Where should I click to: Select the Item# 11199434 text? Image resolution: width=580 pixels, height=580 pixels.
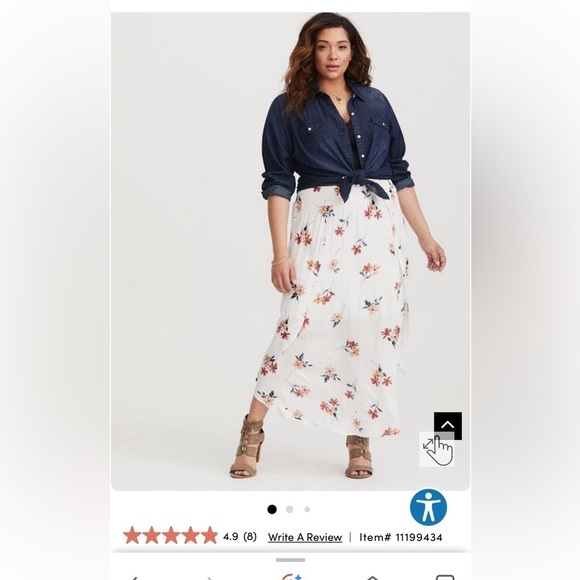coord(401,537)
